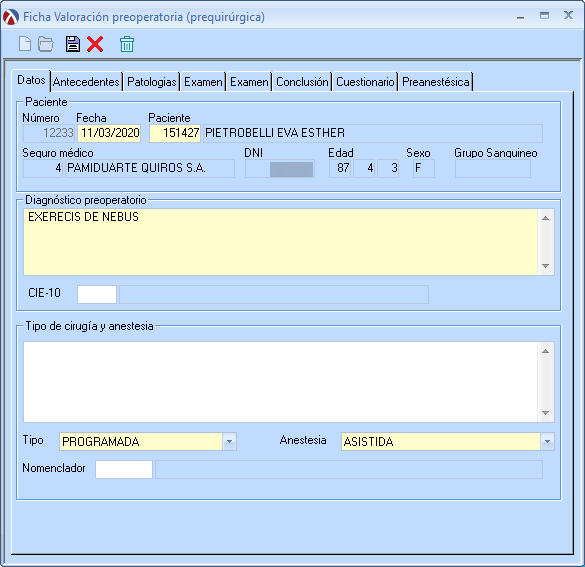Open the Anestesia ASISTIDA dropdown arrow
This screenshot has height=567, width=585.
[x=547, y=442]
